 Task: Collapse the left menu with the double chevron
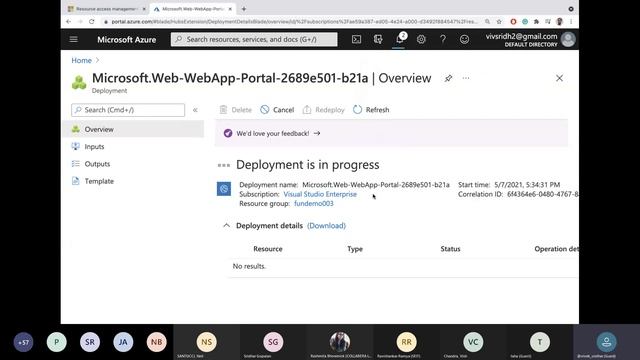coord(195,110)
